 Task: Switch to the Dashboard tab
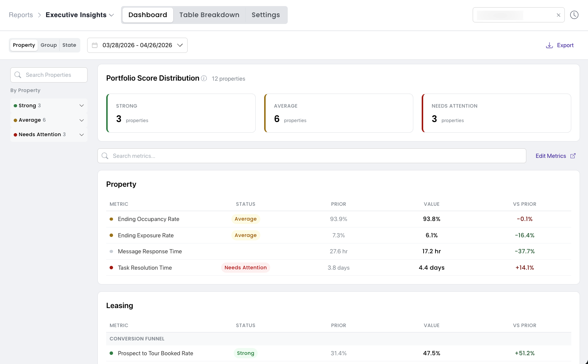pos(148,15)
